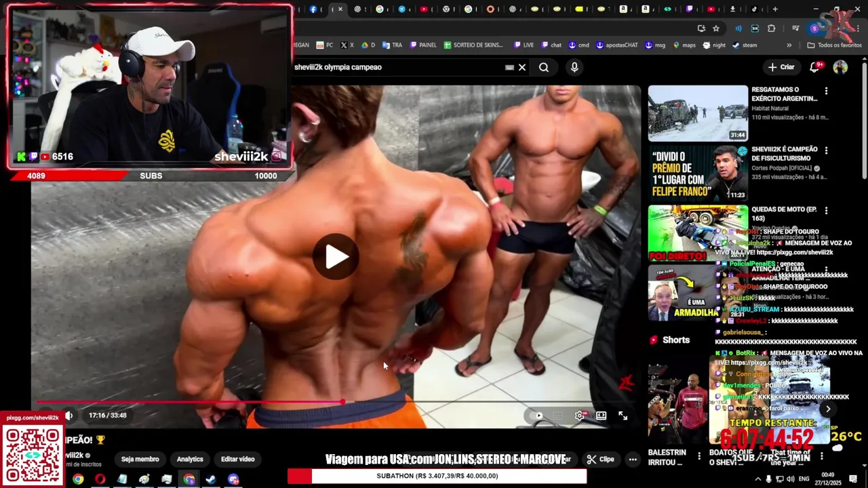Open Discord from the taskbar

[233, 479]
